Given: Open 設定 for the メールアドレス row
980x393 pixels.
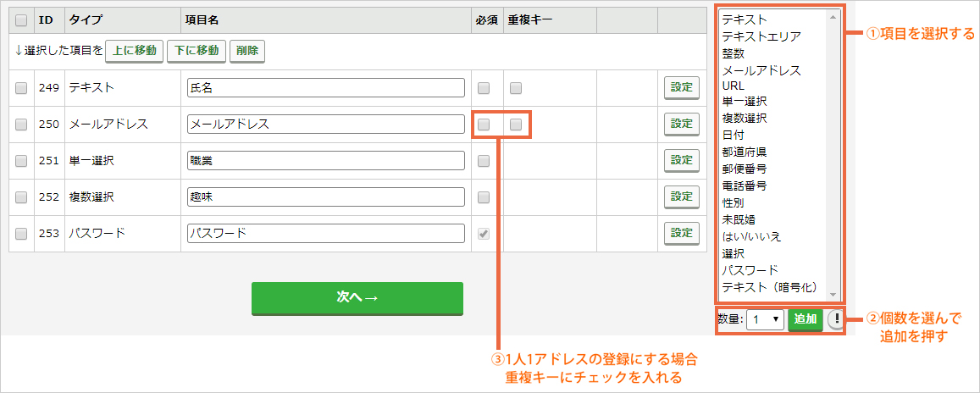Looking at the screenshot, I should click(681, 125).
